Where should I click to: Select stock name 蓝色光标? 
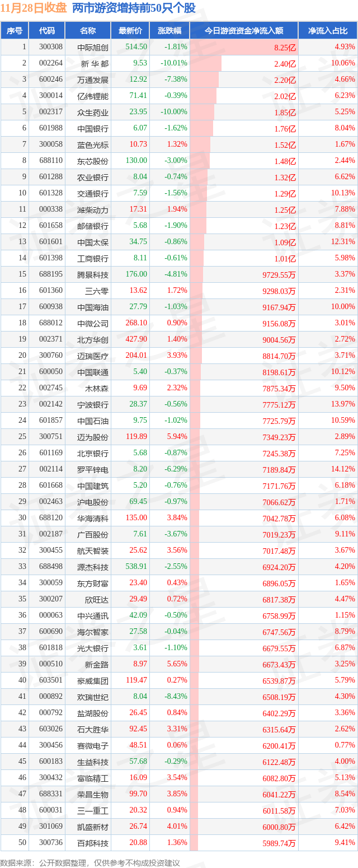point(93,145)
